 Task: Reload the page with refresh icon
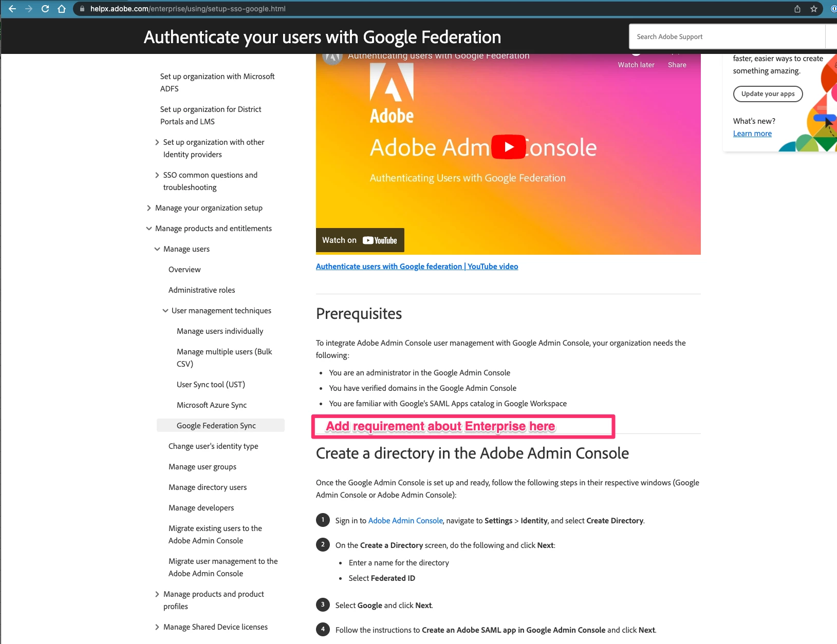[x=45, y=9]
